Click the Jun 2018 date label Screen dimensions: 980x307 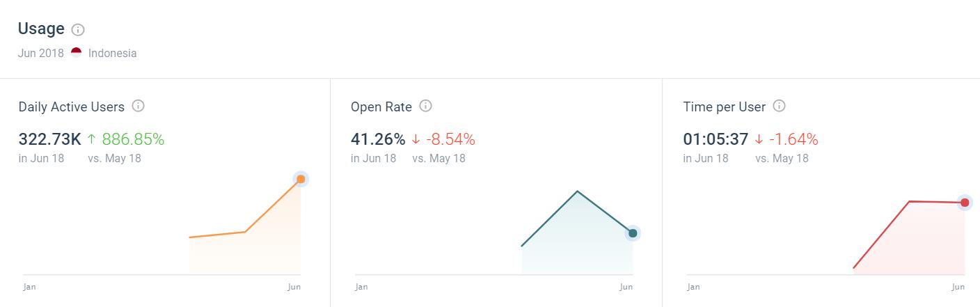click(41, 54)
